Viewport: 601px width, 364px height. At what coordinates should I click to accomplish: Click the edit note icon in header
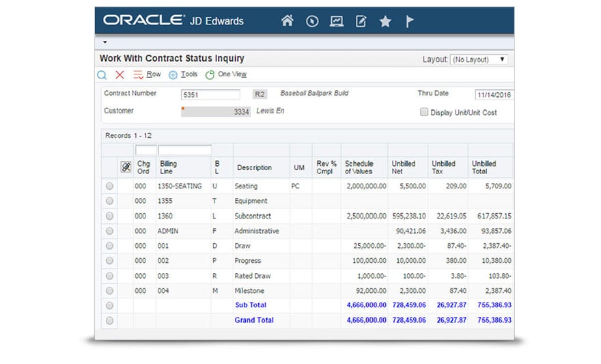click(361, 21)
